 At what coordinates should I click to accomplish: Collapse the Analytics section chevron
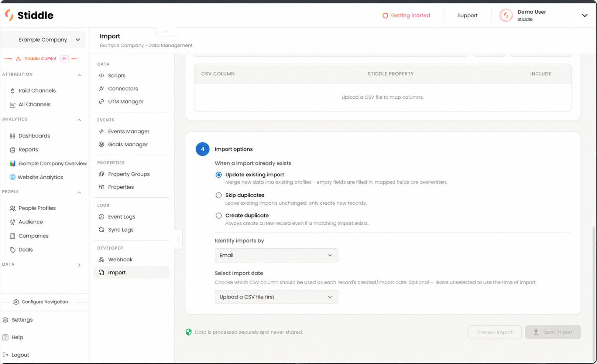click(x=79, y=120)
